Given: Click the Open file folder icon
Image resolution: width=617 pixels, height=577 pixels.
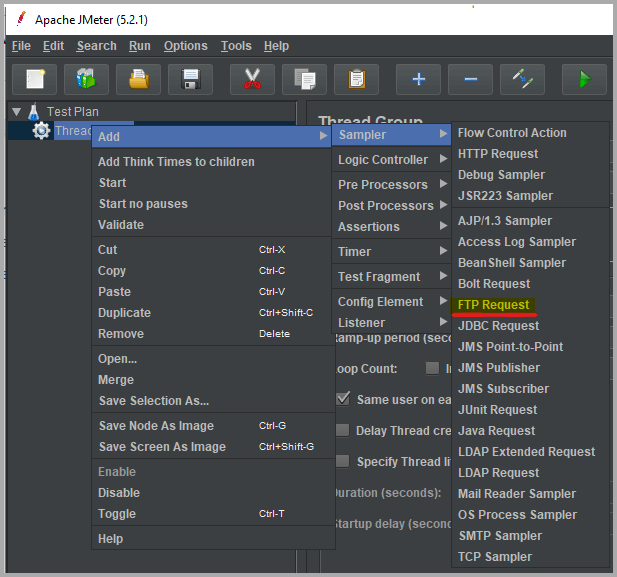Looking at the screenshot, I should (138, 79).
